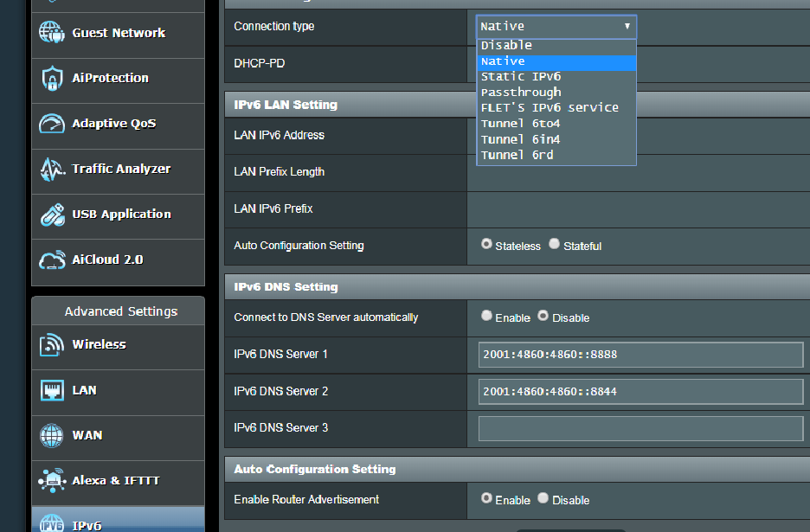The width and height of the screenshot is (810, 532).
Task: Choose Disable in Connection type list
Action: pos(556,46)
